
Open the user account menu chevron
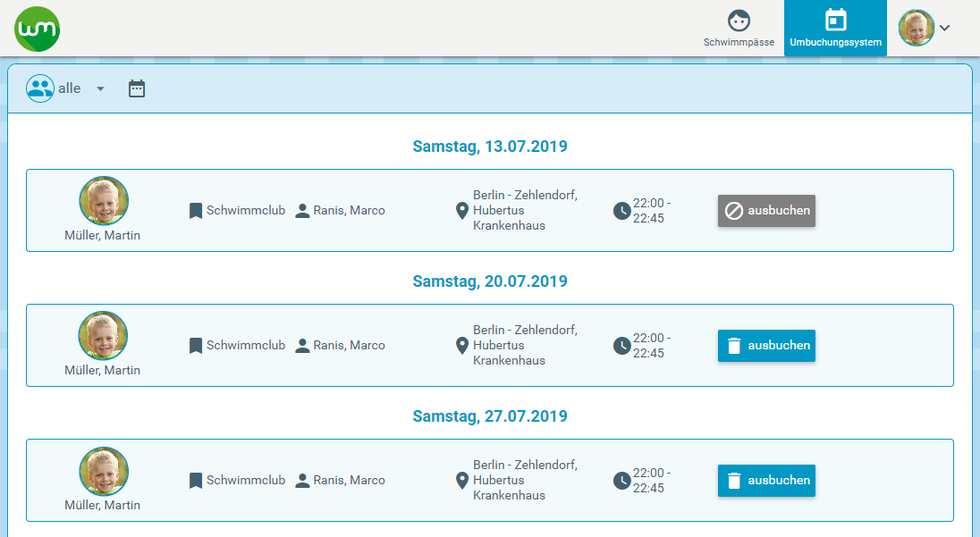pos(944,28)
